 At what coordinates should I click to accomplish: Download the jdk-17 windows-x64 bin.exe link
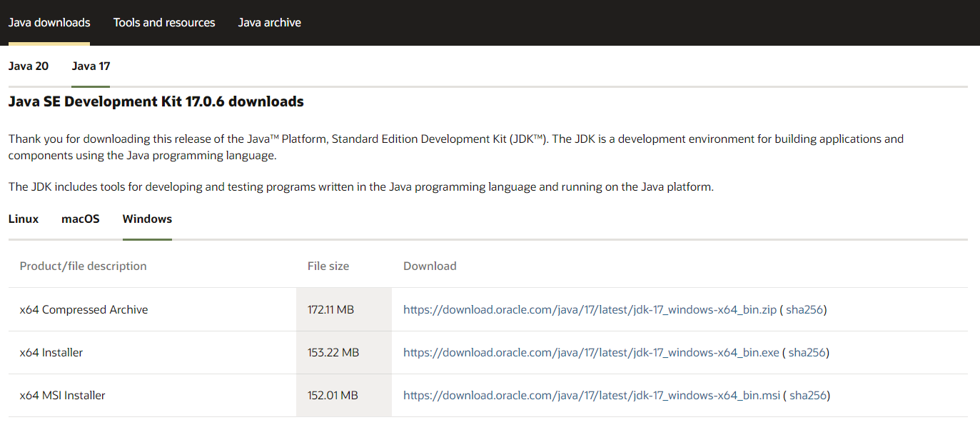591,353
